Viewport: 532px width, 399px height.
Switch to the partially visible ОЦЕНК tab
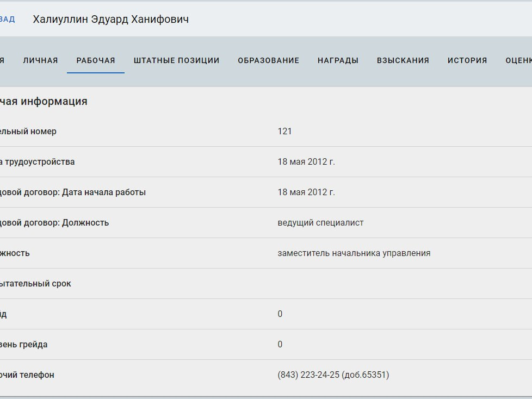point(518,60)
